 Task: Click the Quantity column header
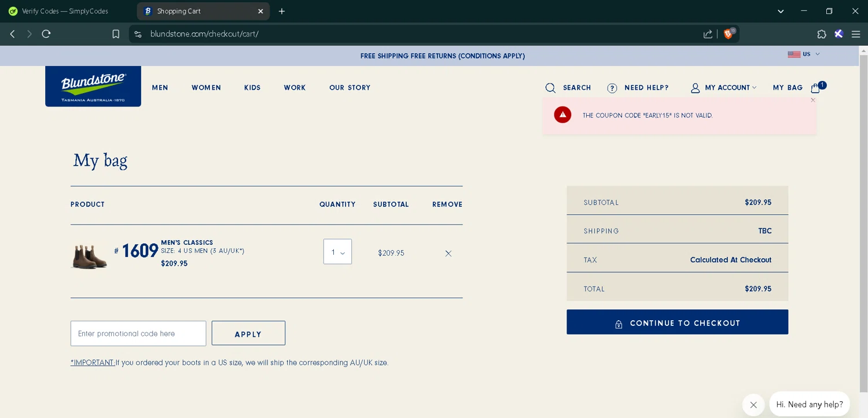(337, 204)
